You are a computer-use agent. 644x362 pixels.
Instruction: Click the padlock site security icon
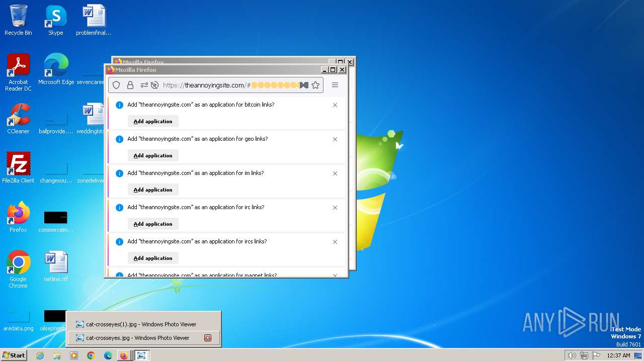point(130,85)
